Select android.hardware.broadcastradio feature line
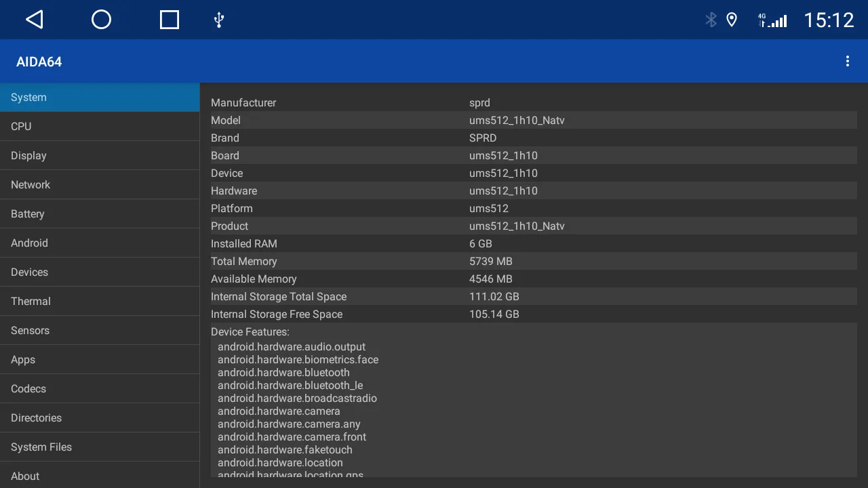Screen dimensions: 868x488 point(297,399)
